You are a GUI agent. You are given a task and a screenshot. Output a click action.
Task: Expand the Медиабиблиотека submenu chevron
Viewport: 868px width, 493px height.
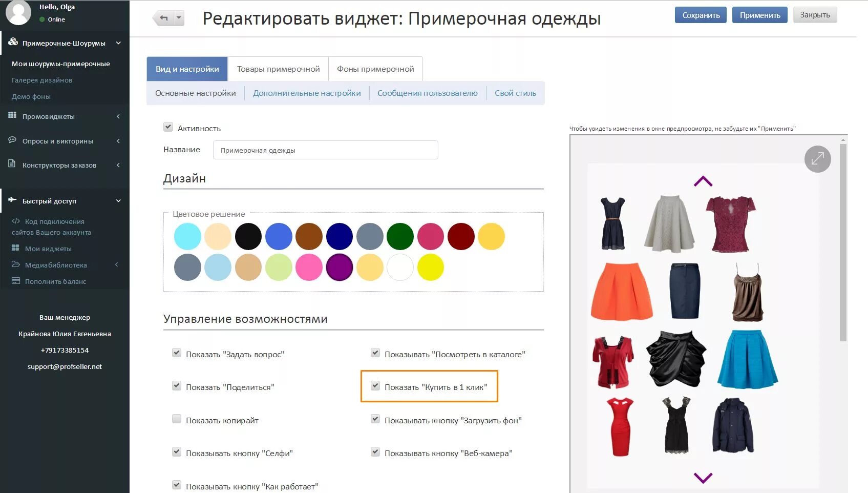coord(116,264)
